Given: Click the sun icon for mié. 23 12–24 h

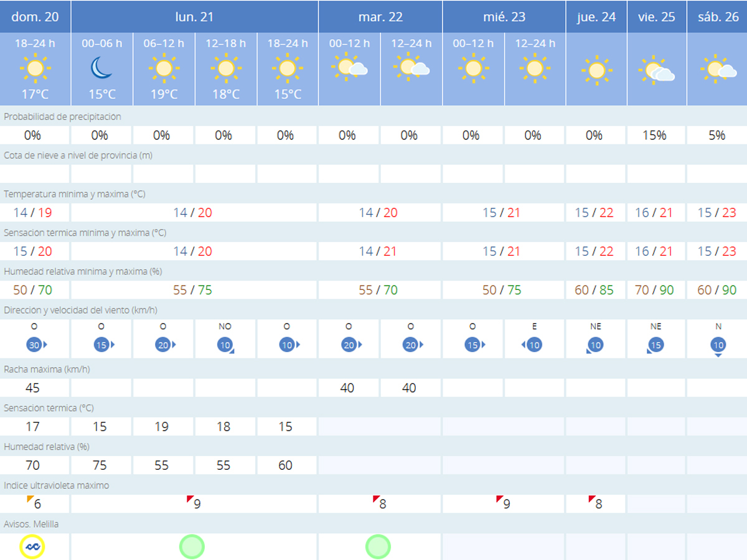Looking at the screenshot, I should 535,68.
